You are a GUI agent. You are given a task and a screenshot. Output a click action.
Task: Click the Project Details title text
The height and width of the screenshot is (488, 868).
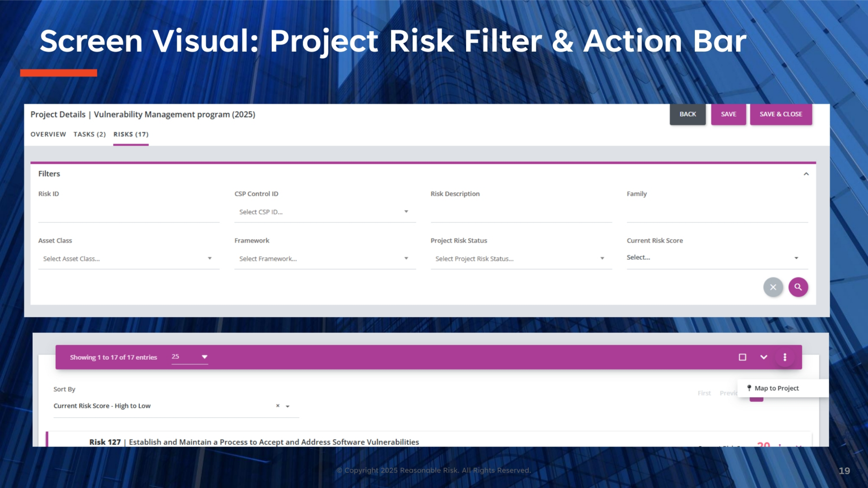(x=143, y=115)
